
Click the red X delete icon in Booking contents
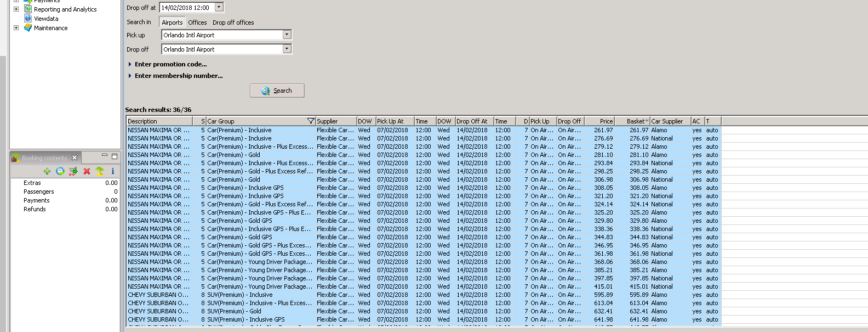coord(87,171)
